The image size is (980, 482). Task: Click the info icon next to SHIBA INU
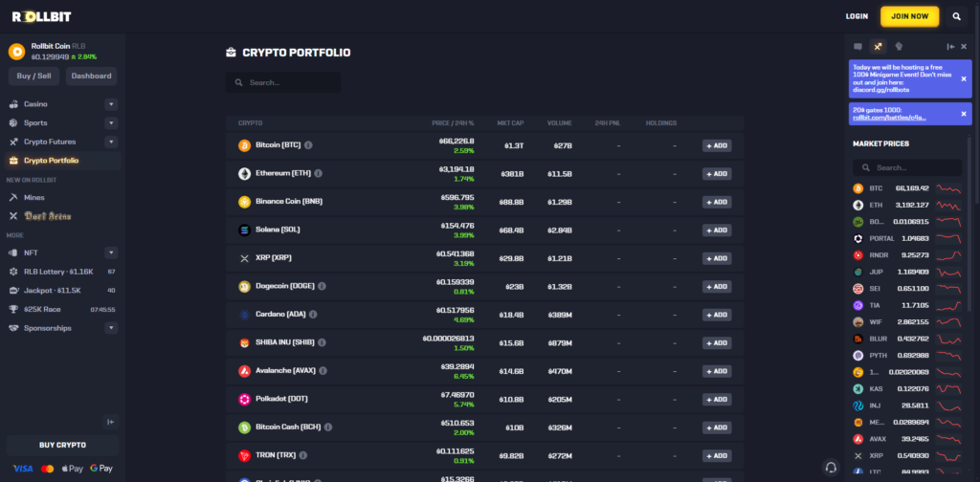point(322,342)
